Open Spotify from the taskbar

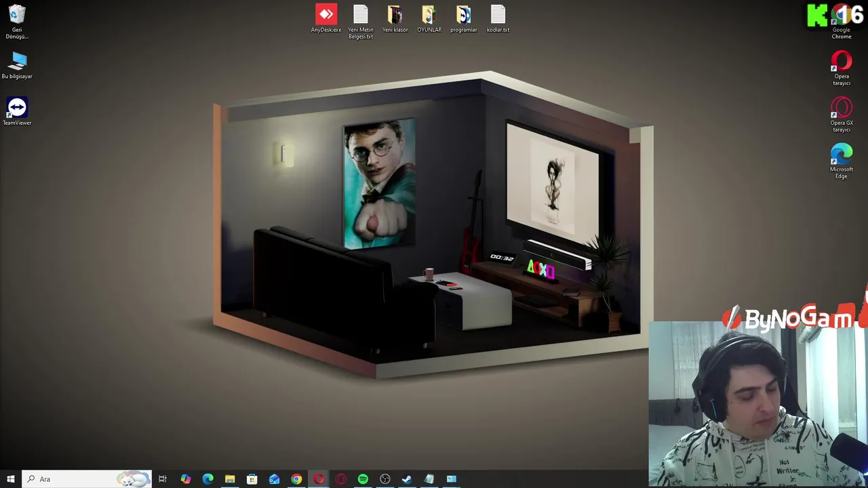(363, 479)
